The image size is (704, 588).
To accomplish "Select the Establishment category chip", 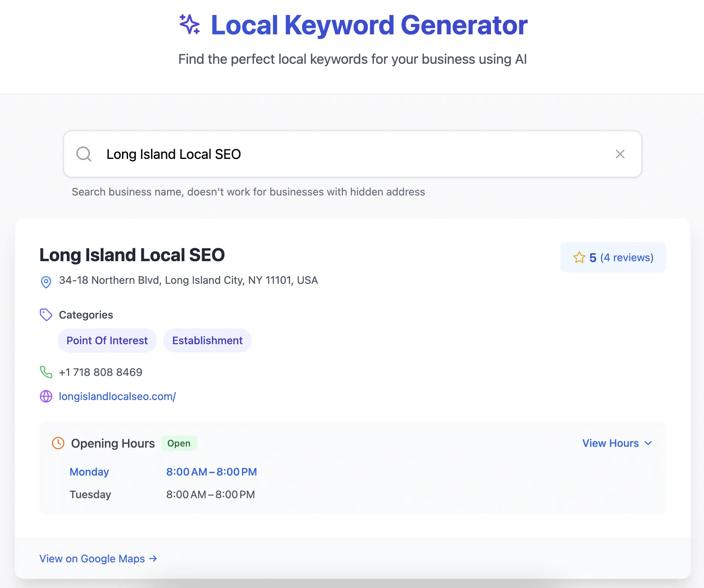I will 207,340.
